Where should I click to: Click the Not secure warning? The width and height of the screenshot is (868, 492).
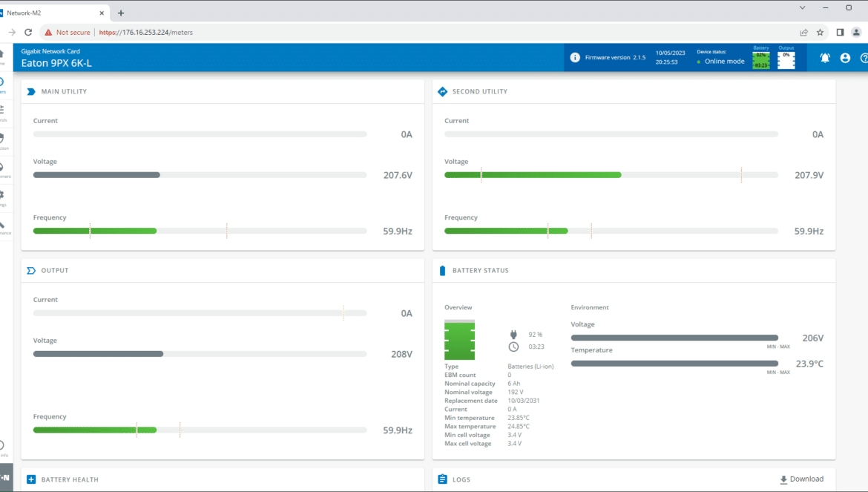(68, 32)
